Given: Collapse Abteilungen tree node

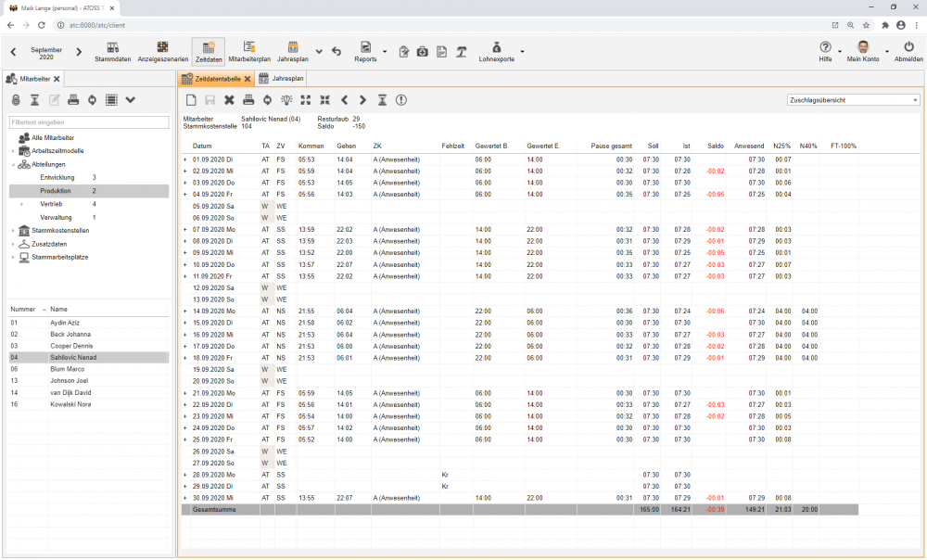Looking at the screenshot, I should tap(13, 165).
